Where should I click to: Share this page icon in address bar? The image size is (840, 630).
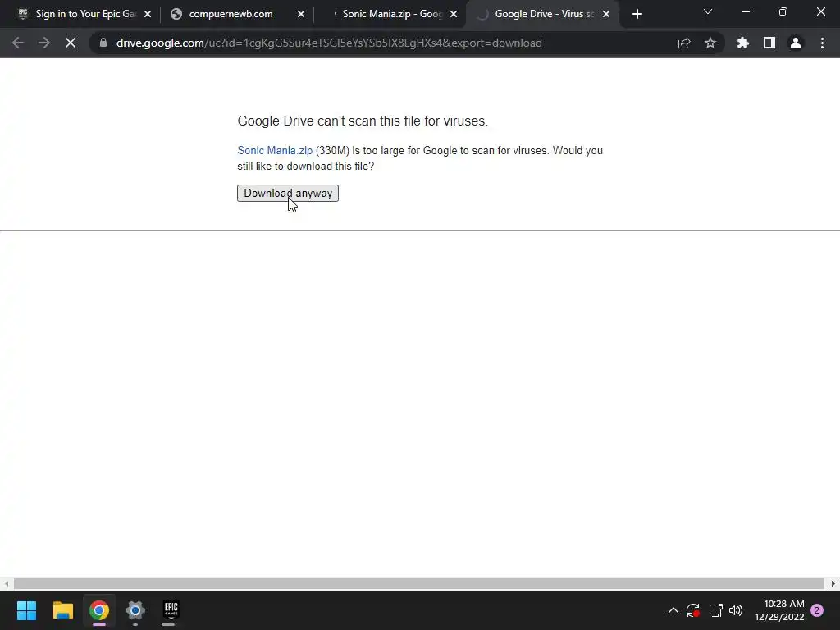pos(684,43)
